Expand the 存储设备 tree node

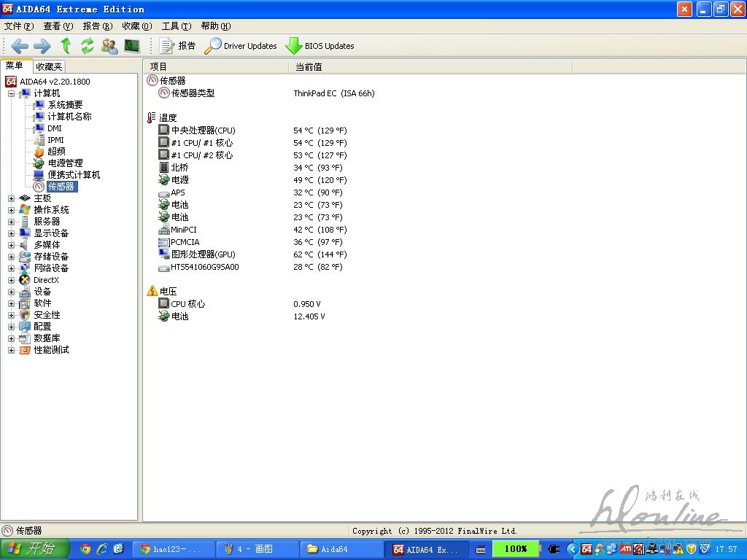[x=12, y=257]
